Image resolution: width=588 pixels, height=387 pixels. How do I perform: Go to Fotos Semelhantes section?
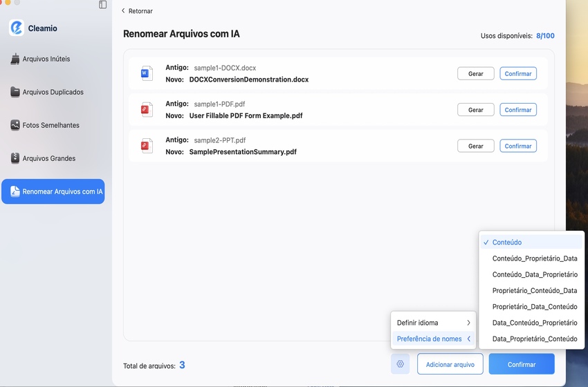(50, 125)
